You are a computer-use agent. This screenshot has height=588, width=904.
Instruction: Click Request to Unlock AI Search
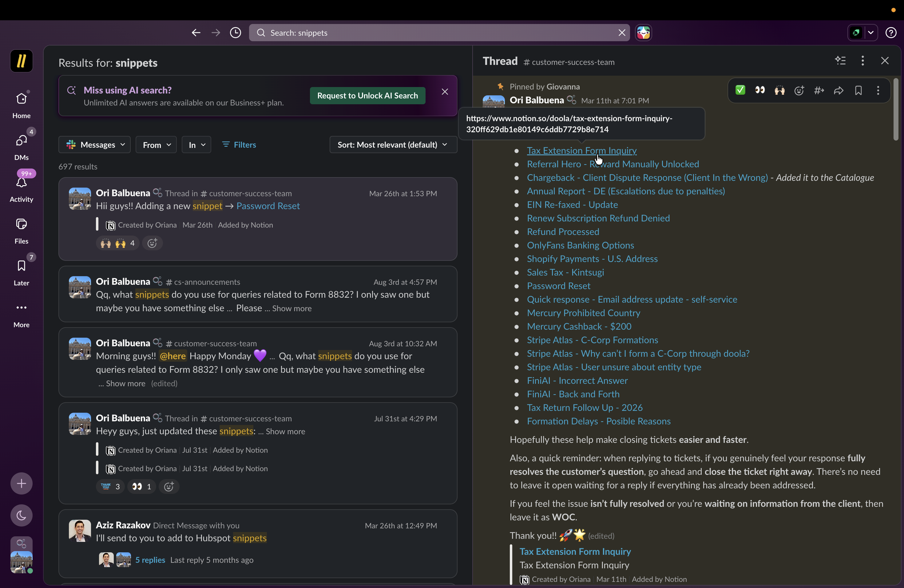coord(367,95)
